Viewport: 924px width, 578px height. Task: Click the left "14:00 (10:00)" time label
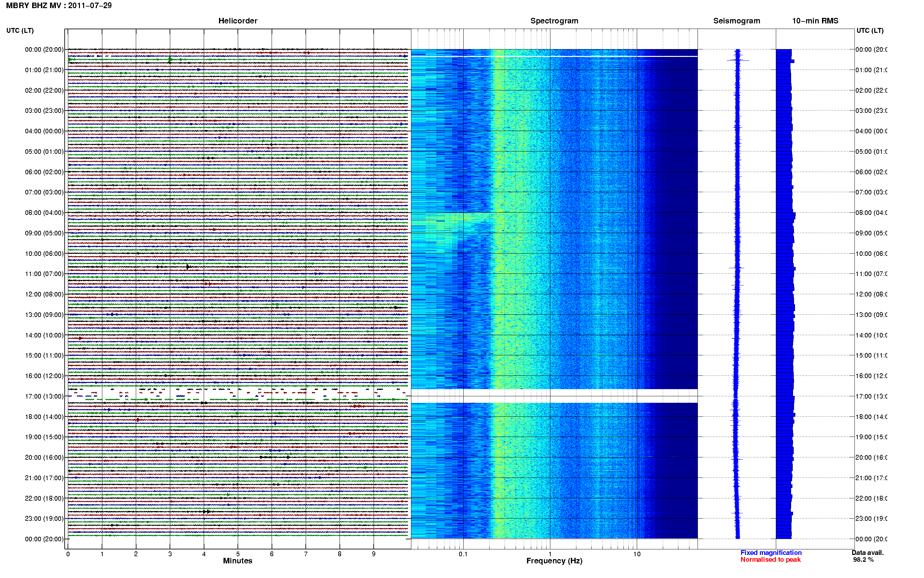(x=44, y=335)
